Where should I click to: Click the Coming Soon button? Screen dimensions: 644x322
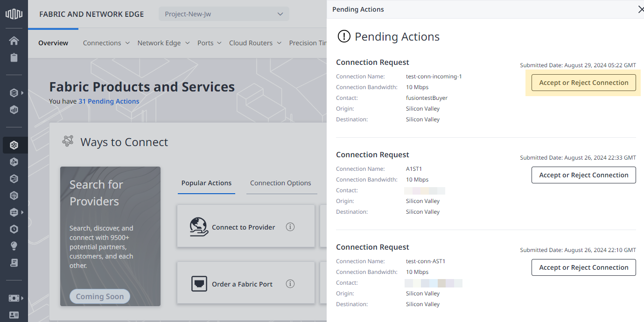[100, 296]
